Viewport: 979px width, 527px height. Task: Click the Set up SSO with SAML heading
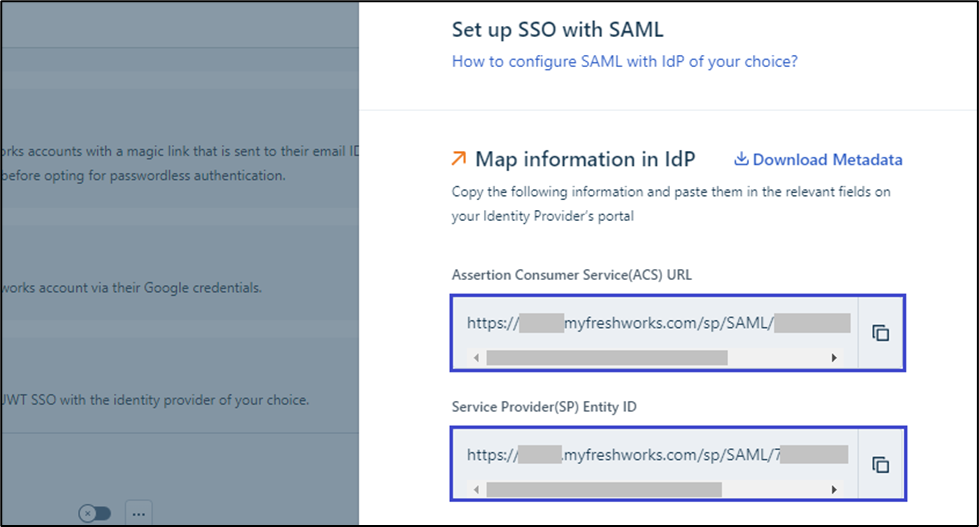tap(557, 30)
